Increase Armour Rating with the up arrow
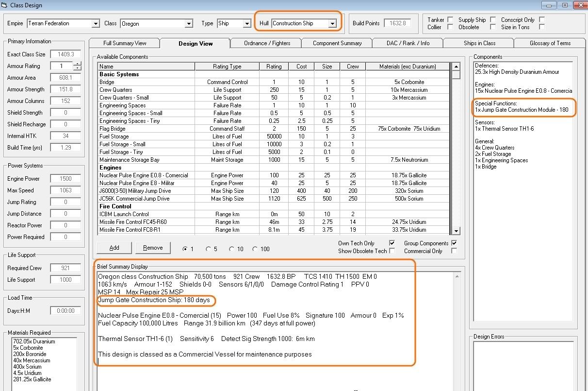This screenshot has height=391, width=588. 78,64
